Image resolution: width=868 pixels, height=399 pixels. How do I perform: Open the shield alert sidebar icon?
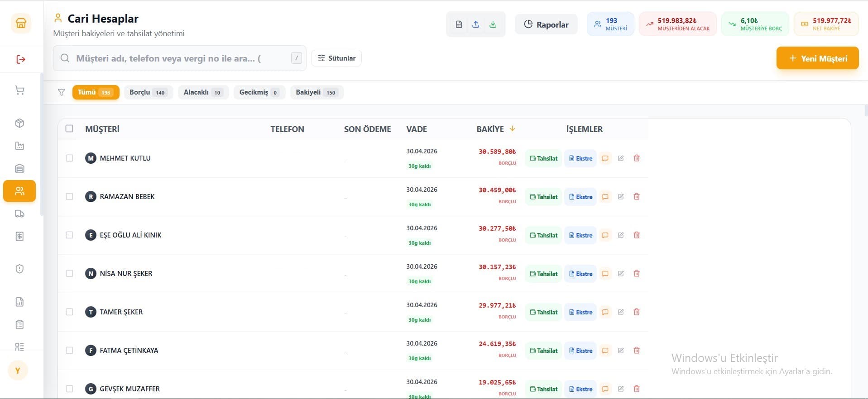click(19, 269)
